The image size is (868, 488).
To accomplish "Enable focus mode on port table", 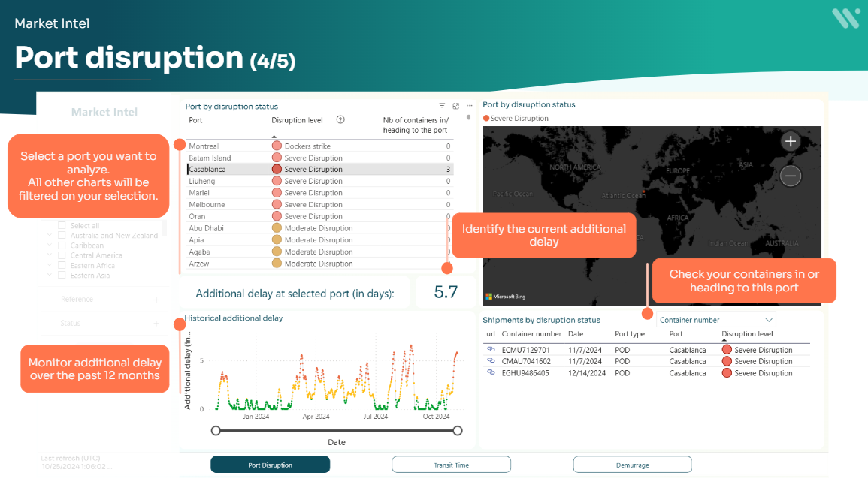I will tap(455, 106).
